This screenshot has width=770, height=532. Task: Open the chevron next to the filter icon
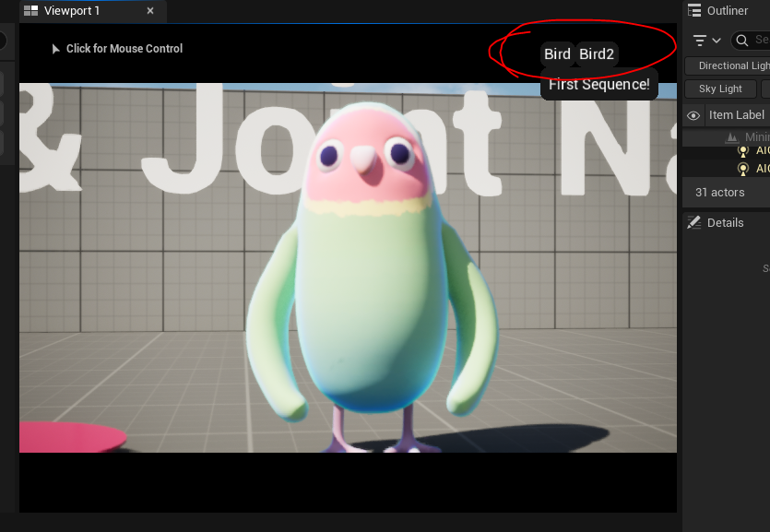715,41
